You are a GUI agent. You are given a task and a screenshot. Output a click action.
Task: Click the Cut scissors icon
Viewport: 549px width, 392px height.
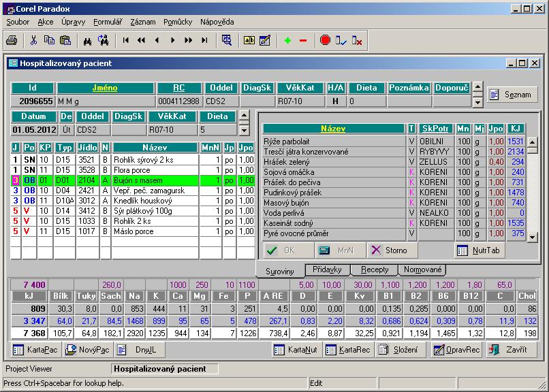tap(33, 41)
